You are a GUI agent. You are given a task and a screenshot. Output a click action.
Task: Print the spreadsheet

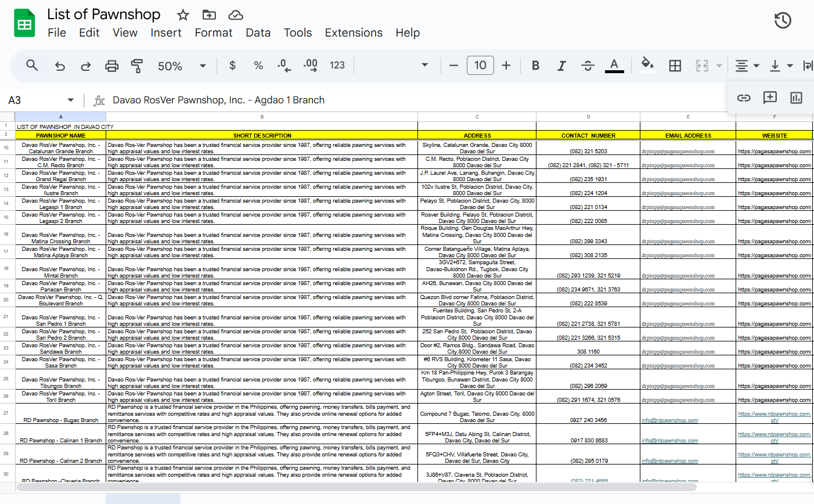click(x=111, y=66)
